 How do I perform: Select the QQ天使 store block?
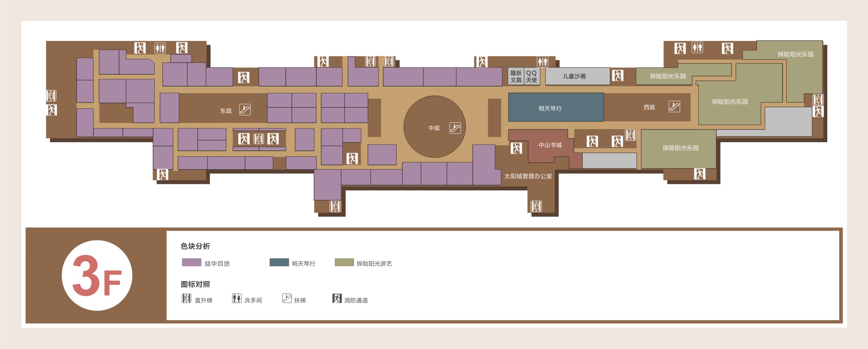[x=532, y=76]
